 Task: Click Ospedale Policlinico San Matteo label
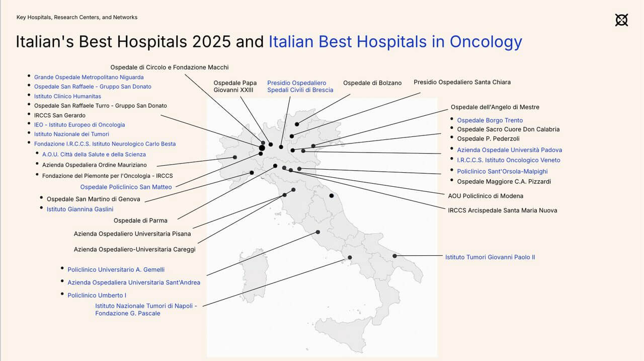(126, 187)
